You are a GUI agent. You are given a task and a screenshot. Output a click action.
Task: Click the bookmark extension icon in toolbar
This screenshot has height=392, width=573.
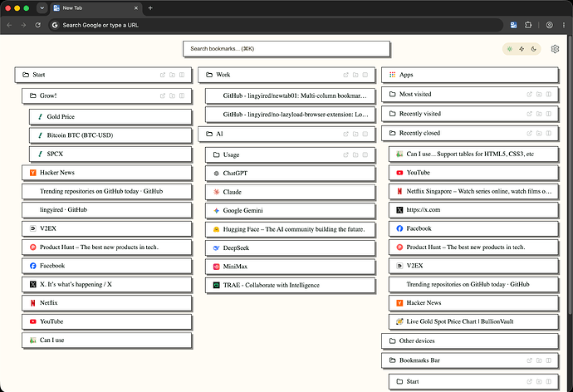[x=513, y=25]
